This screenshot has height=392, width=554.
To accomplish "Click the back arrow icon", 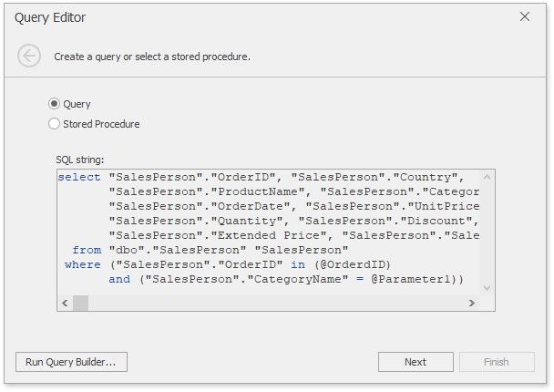I will (29, 56).
